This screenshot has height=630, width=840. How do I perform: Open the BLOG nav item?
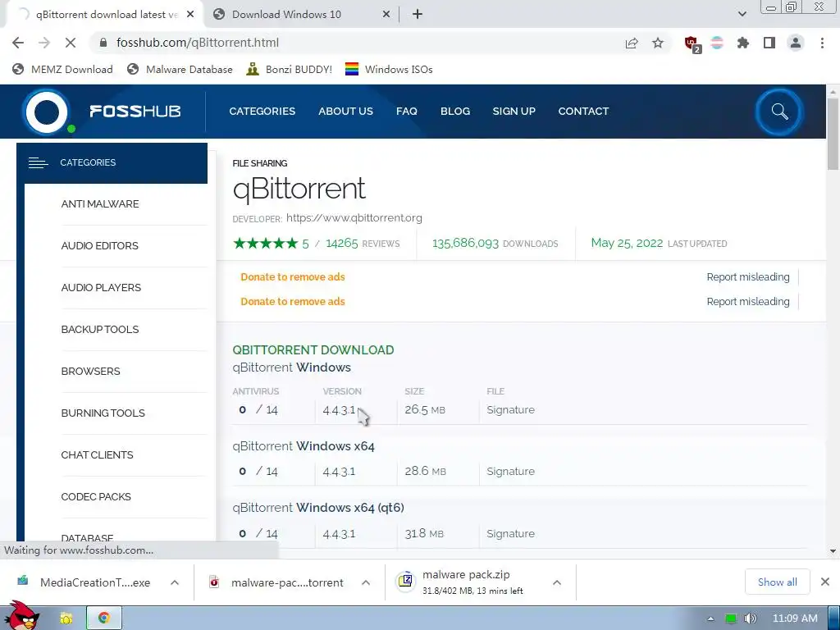(x=455, y=111)
